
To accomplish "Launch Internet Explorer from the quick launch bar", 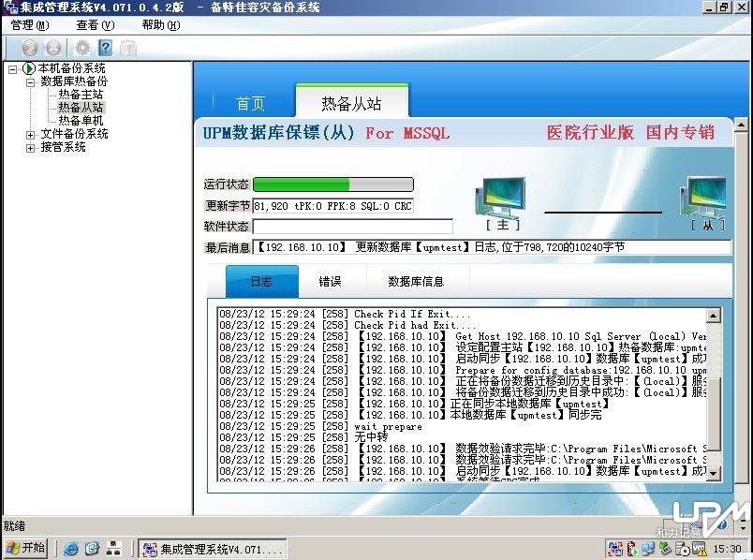I will point(71,549).
